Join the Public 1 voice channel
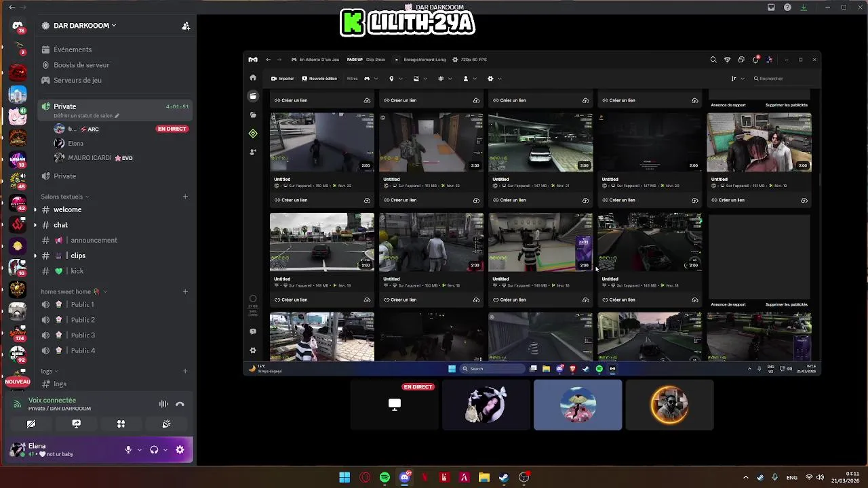 click(x=115, y=304)
